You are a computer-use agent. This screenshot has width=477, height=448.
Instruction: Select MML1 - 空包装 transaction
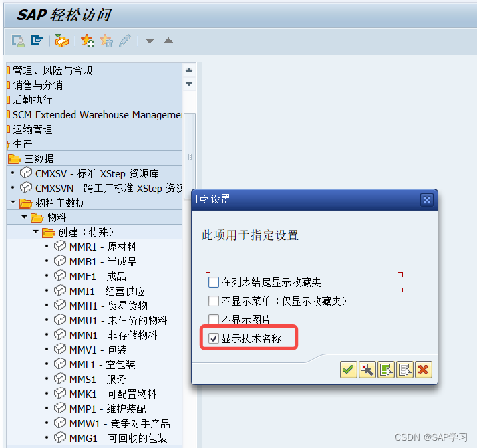click(x=102, y=364)
